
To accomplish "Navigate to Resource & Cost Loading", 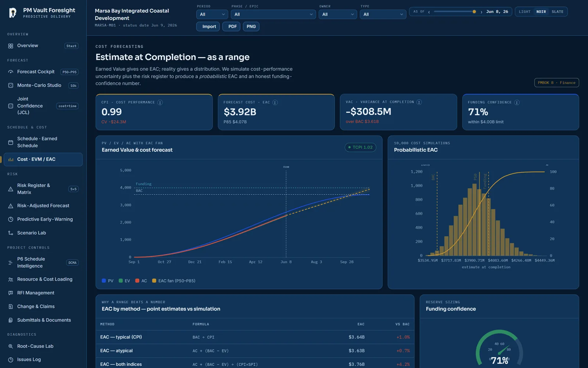I will pyautogui.click(x=43, y=280).
